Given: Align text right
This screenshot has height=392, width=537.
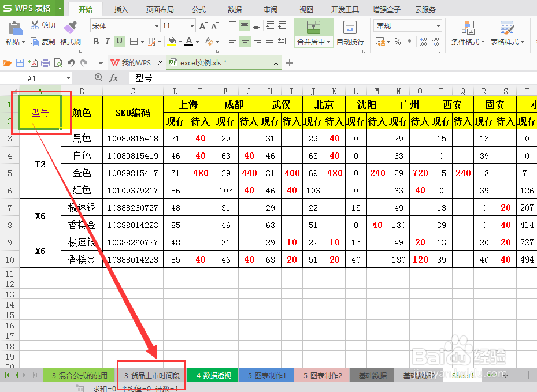Looking at the screenshot, I should click(x=258, y=42).
